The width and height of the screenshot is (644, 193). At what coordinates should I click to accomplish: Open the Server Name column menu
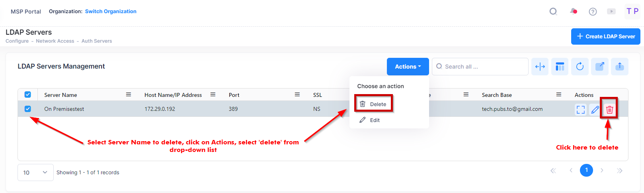coord(129,95)
